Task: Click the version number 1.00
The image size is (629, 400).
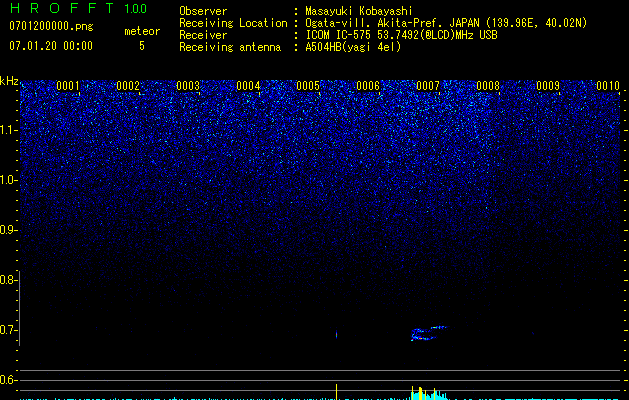Action: [135, 9]
